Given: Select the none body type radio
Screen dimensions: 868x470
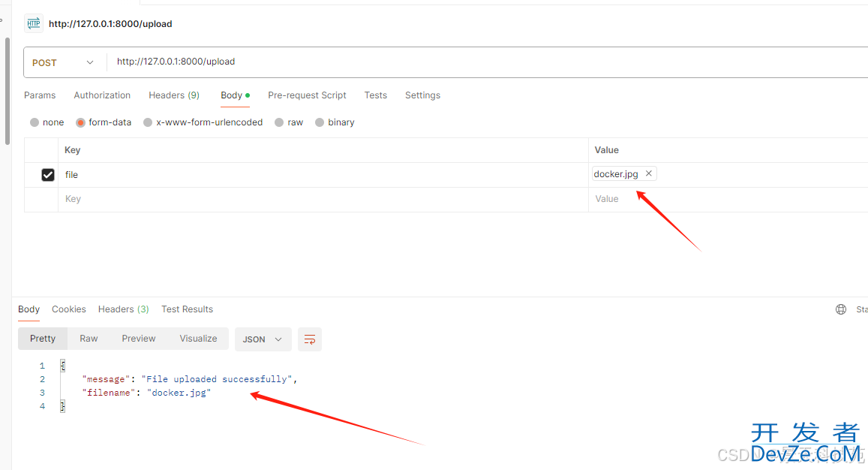Looking at the screenshot, I should [35, 122].
